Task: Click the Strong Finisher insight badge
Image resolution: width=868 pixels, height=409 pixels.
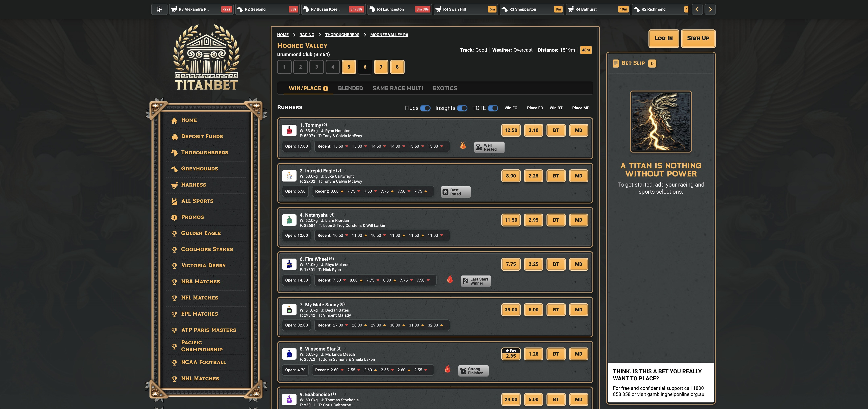Action: click(x=474, y=370)
